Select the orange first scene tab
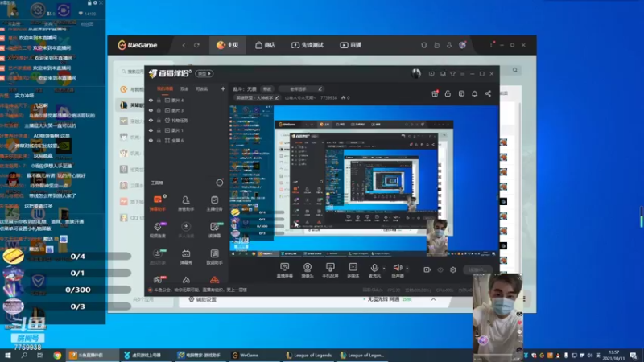Screen dimensions: 644x362 tap(165, 88)
